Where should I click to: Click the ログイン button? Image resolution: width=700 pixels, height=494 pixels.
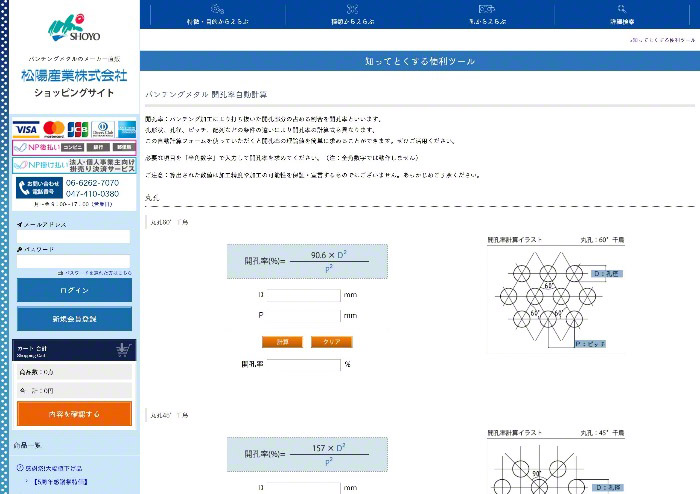75,290
